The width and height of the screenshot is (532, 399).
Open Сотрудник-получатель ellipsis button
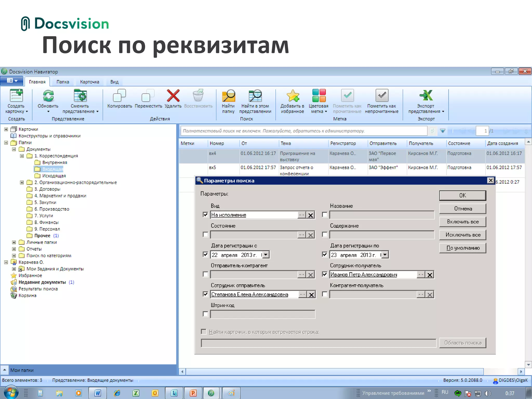click(x=421, y=275)
